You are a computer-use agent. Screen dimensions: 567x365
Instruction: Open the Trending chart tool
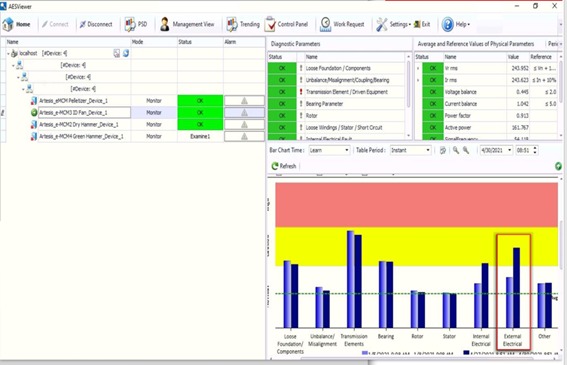243,24
